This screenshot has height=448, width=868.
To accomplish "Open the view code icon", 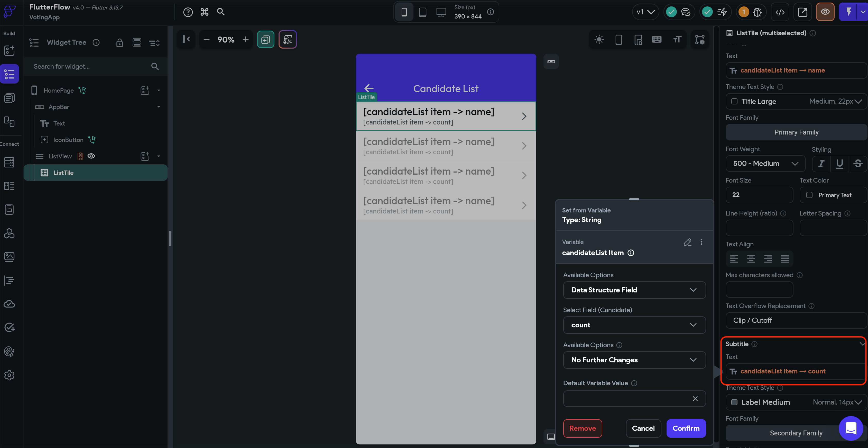I will point(780,12).
